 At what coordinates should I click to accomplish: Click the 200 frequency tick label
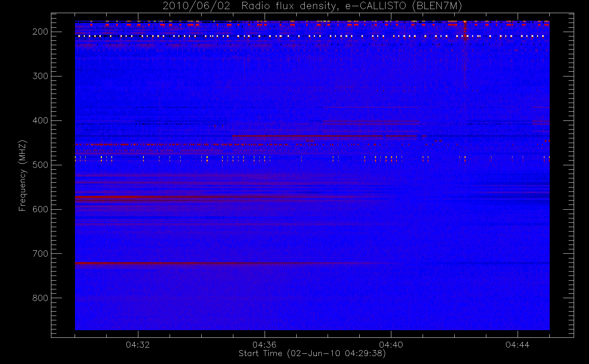tap(40, 32)
